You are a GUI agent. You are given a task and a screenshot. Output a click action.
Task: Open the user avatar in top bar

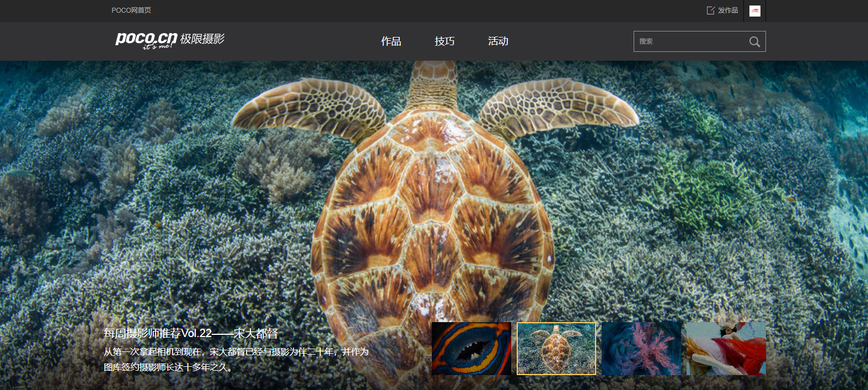click(x=755, y=11)
